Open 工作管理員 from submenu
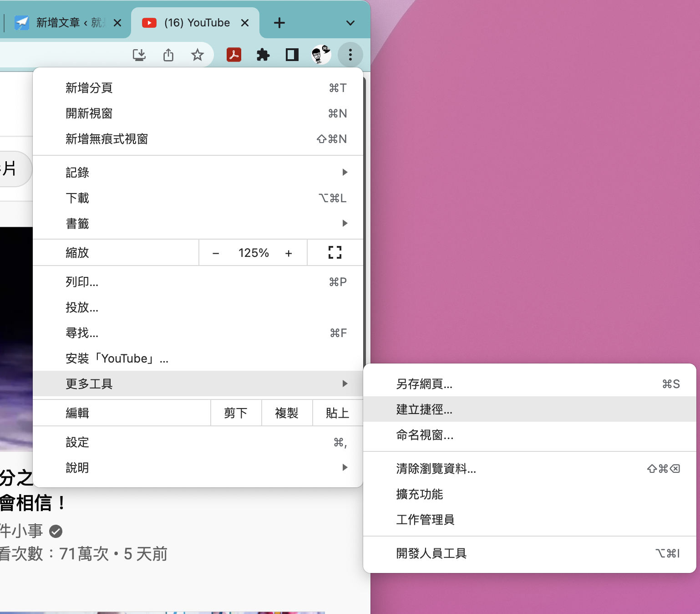Screen dimensions: 700x614 coord(530,520)
